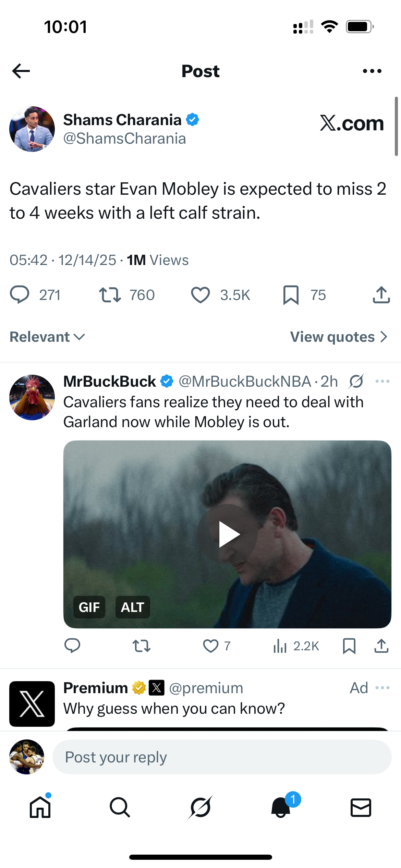Tap the back arrow icon
The width and height of the screenshot is (401, 868).
(x=21, y=71)
